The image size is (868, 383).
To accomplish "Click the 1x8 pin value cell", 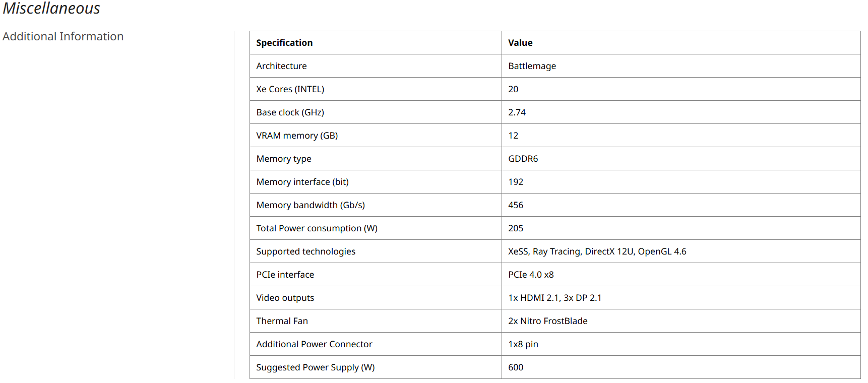I will pyautogui.click(x=523, y=344).
